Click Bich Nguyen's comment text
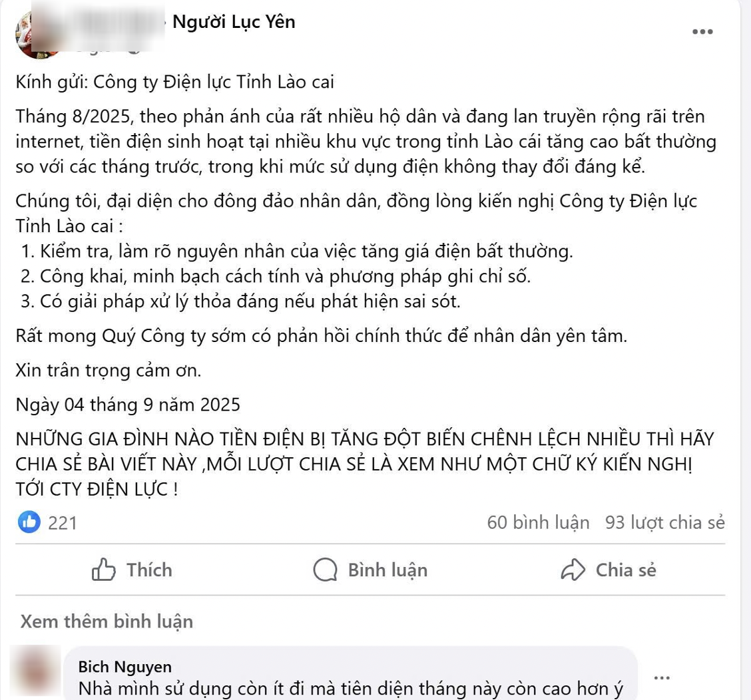The width and height of the screenshot is (751, 700). pyautogui.click(x=351, y=689)
